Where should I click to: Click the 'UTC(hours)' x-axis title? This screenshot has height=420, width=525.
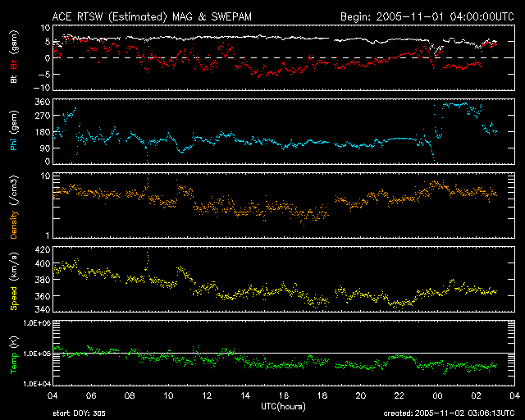[283, 407]
